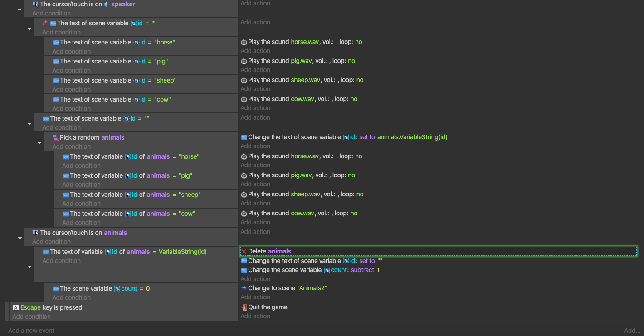Click Var icon of set to animals.VariableString(id) action
Screen dimensions: 644x336
tap(244, 137)
